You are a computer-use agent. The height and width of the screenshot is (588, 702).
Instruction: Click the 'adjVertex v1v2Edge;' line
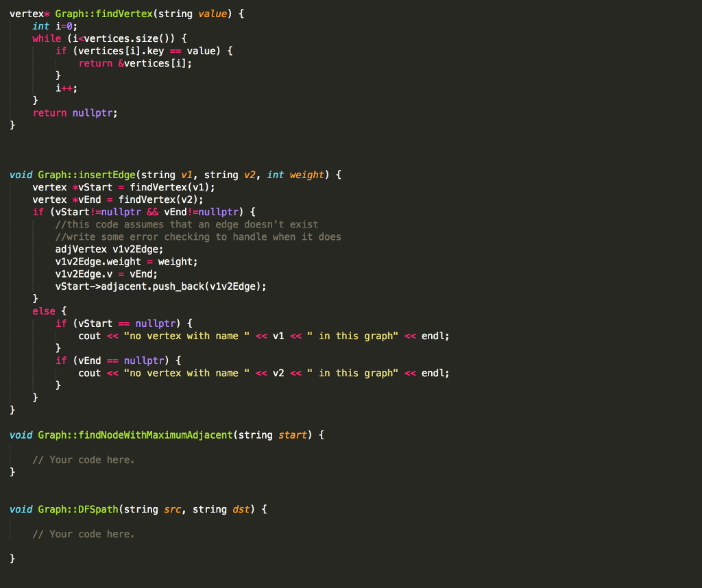tap(109, 249)
